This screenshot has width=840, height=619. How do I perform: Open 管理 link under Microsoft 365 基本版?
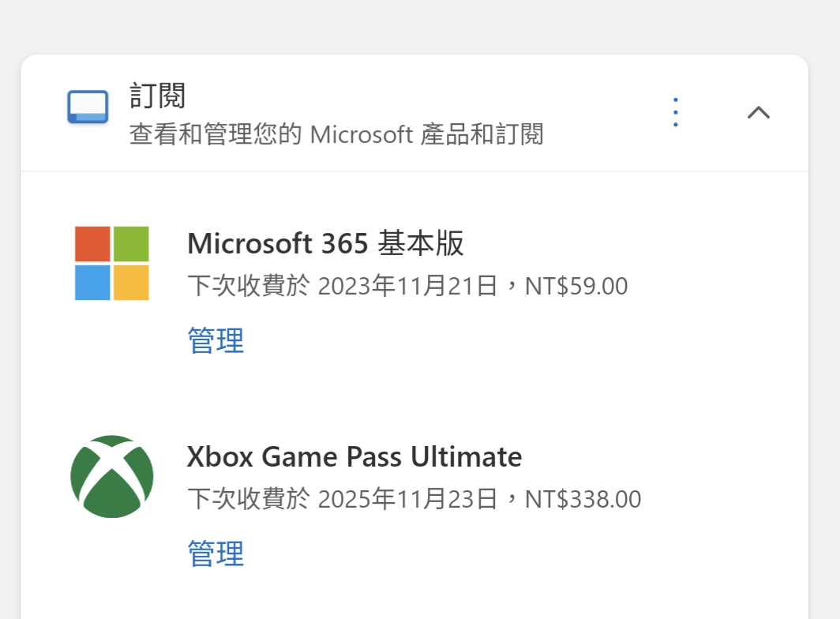[216, 340]
